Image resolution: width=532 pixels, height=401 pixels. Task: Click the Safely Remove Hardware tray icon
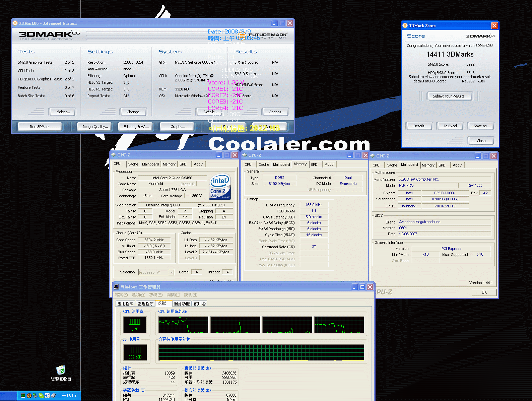point(35,396)
